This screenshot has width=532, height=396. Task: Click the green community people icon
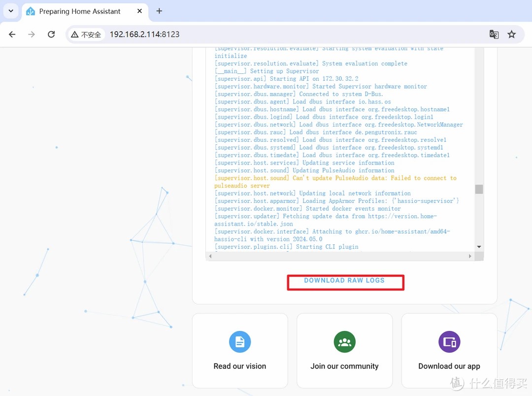click(344, 342)
